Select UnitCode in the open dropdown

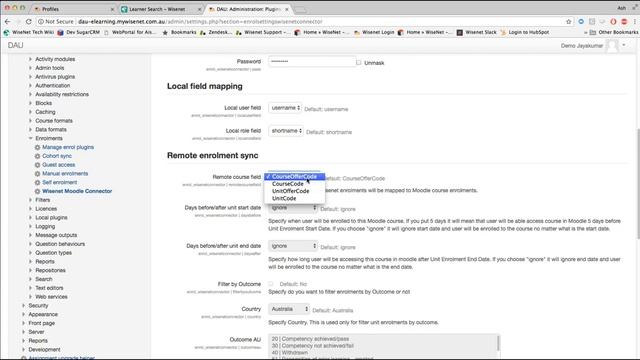click(295, 199)
